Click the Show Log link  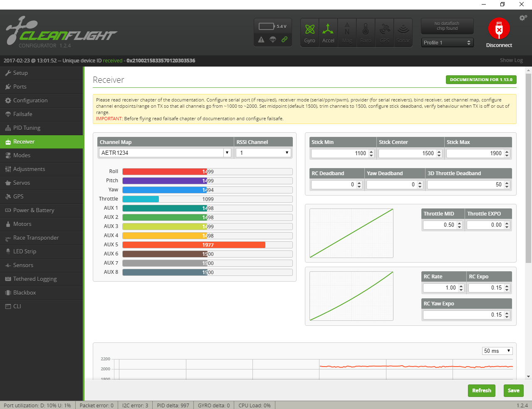(511, 60)
